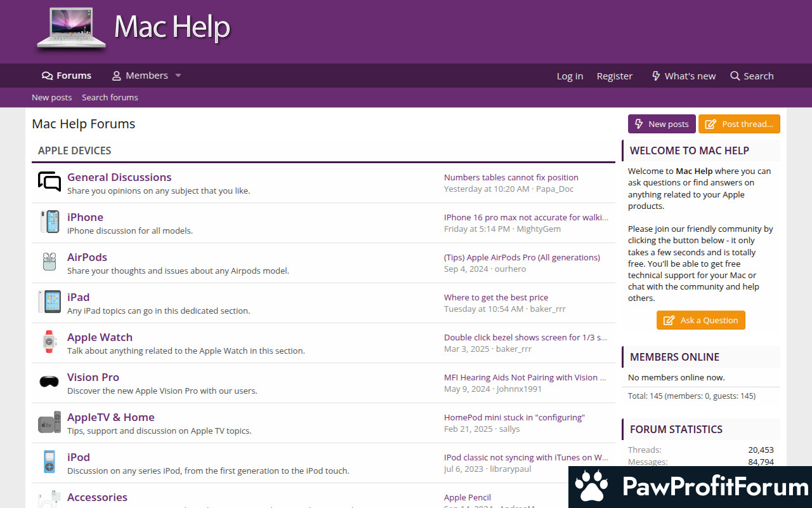This screenshot has height=508, width=812.
Task: Click the Log in link
Action: point(570,76)
